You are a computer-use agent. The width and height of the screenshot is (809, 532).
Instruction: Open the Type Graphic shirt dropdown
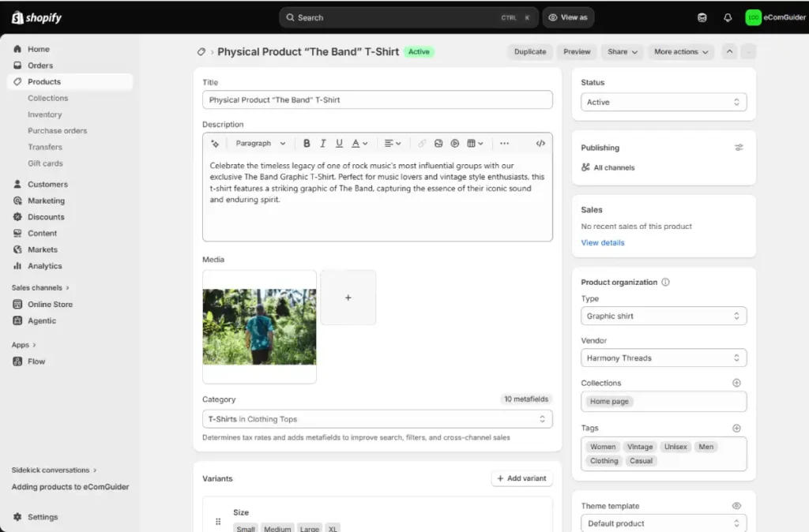[x=664, y=316]
